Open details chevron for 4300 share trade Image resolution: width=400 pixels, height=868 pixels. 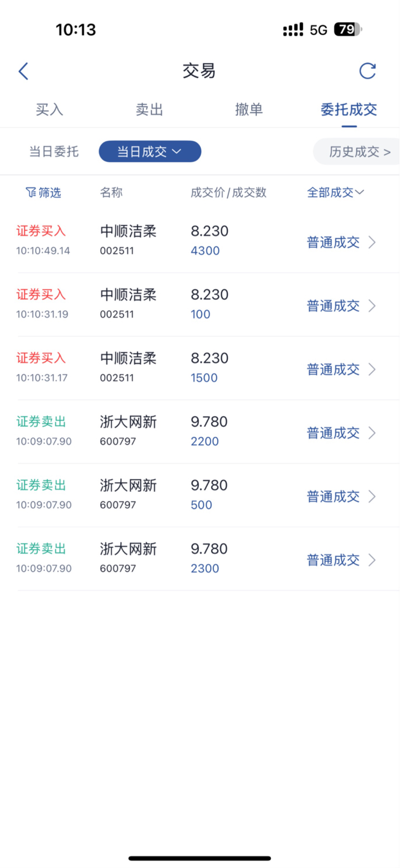[x=372, y=242]
